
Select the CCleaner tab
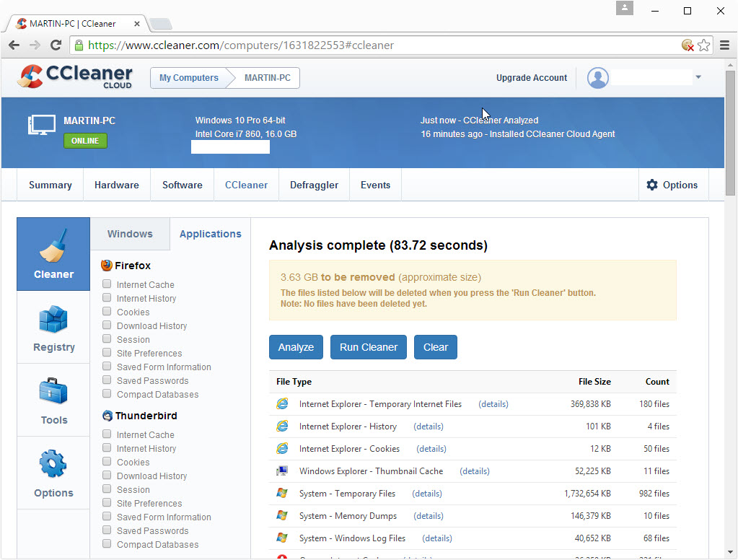coord(246,185)
